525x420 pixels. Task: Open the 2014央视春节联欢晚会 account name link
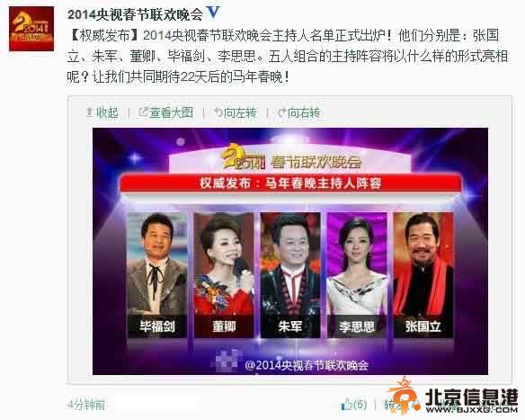(135, 14)
